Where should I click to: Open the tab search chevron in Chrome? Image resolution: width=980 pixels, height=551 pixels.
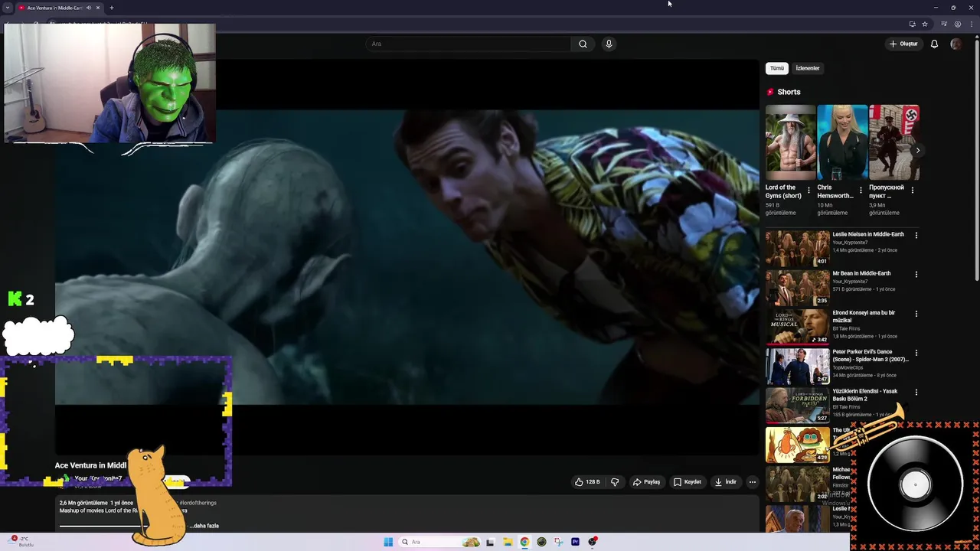(8, 8)
